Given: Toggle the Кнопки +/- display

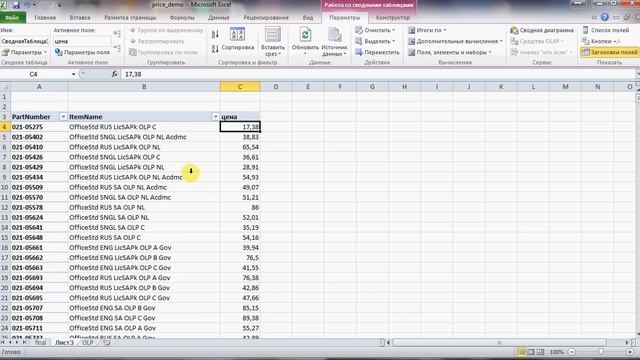Looking at the screenshot, I should [602, 41].
